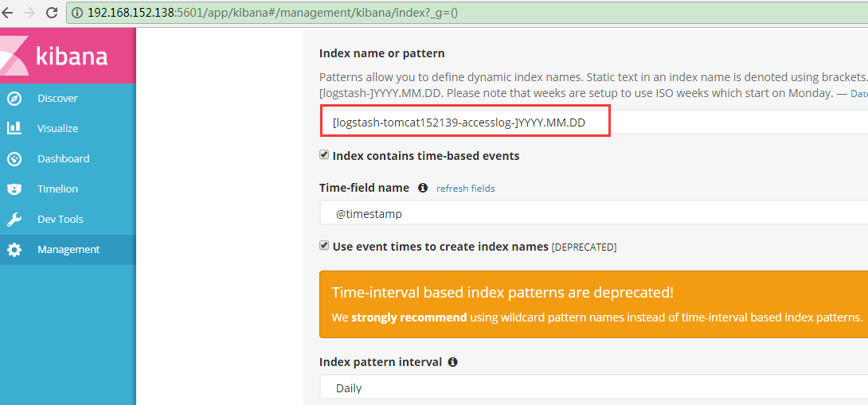The image size is (868, 405).
Task: Uncheck Index contains time-based events
Action: (324, 155)
